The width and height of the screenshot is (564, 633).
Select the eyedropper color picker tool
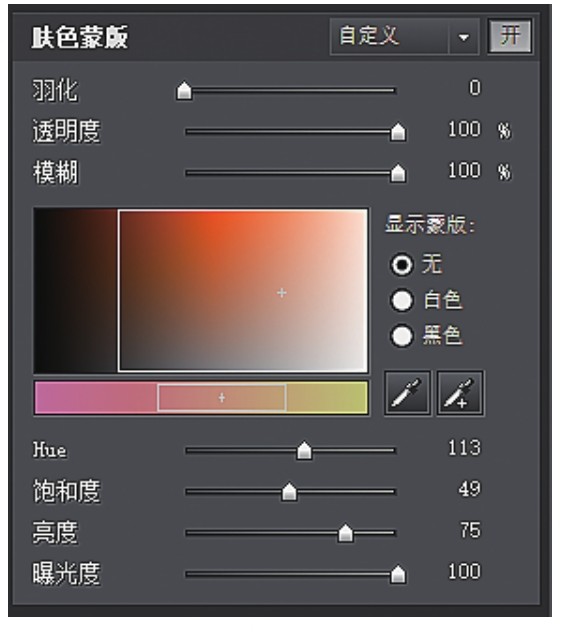click(x=407, y=393)
